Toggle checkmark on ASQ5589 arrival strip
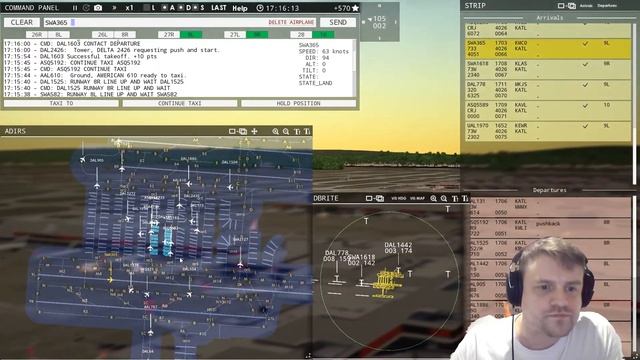Screen dimensions: 640x360 point(585,106)
